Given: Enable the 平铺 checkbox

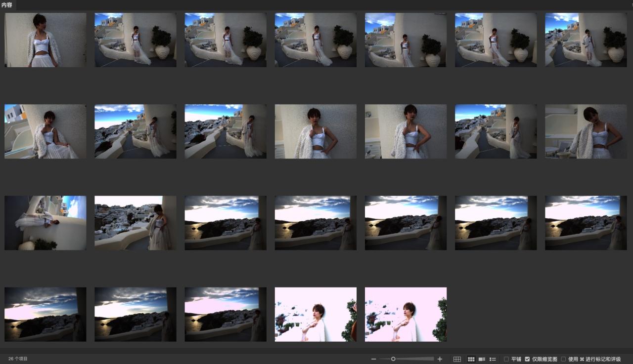Looking at the screenshot, I should click(x=506, y=359).
